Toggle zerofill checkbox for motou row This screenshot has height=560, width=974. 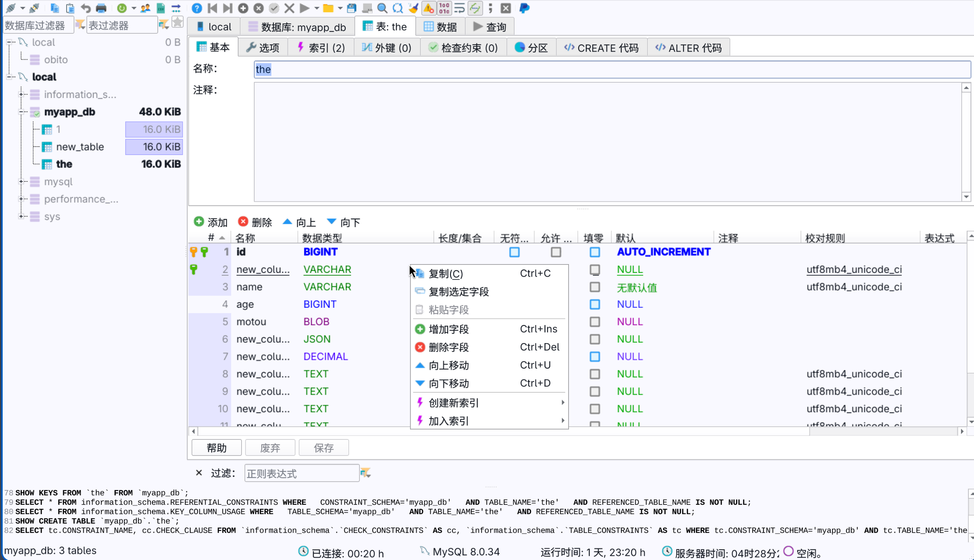[x=595, y=322]
